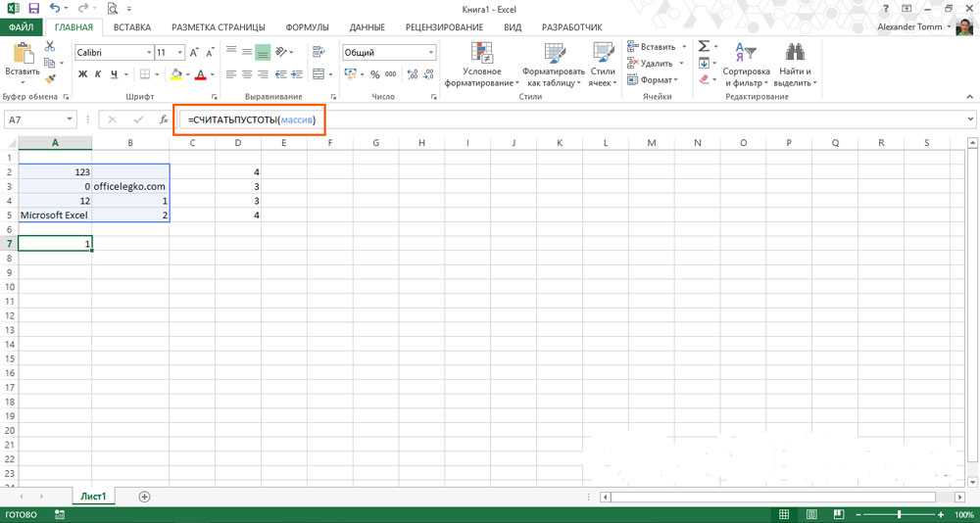Switch to the ФОРМУЛЫ ribbon tab
This screenshot has height=523, width=980.
[x=306, y=28]
